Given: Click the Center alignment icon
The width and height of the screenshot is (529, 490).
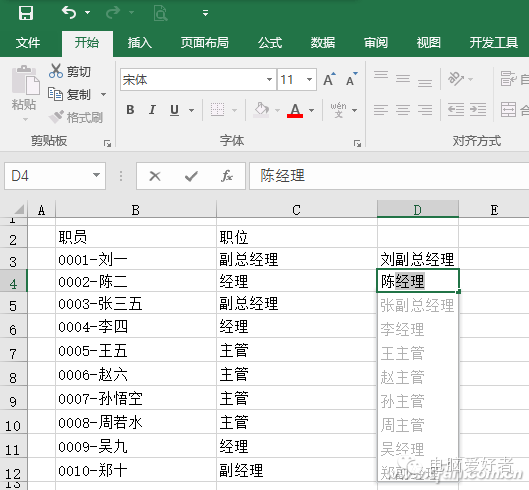Looking at the screenshot, I should 403,110.
